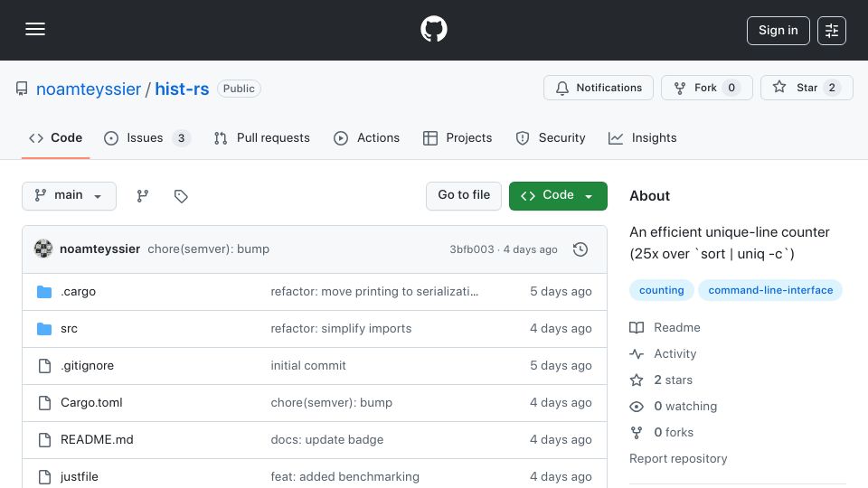View the Insights tab
Viewport: 868px width, 488px height.
pos(642,137)
